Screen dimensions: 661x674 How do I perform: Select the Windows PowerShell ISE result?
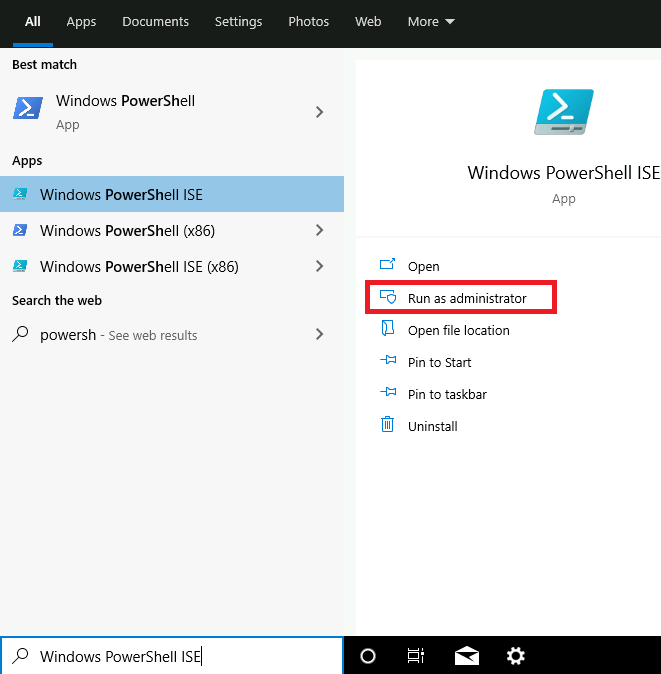point(172,194)
